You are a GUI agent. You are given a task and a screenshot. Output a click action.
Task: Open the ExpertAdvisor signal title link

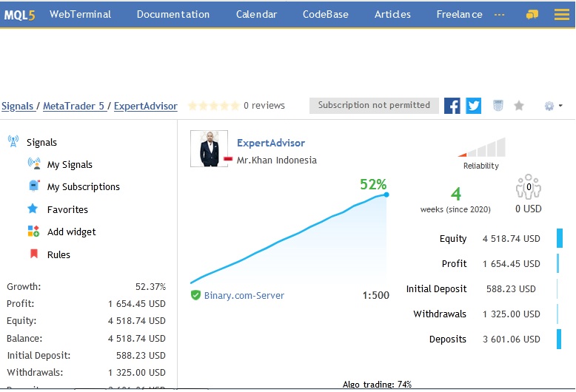click(271, 143)
